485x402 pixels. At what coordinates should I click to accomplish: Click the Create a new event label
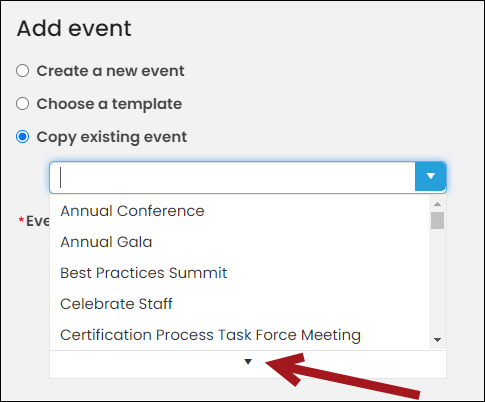click(x=110, y=71)
